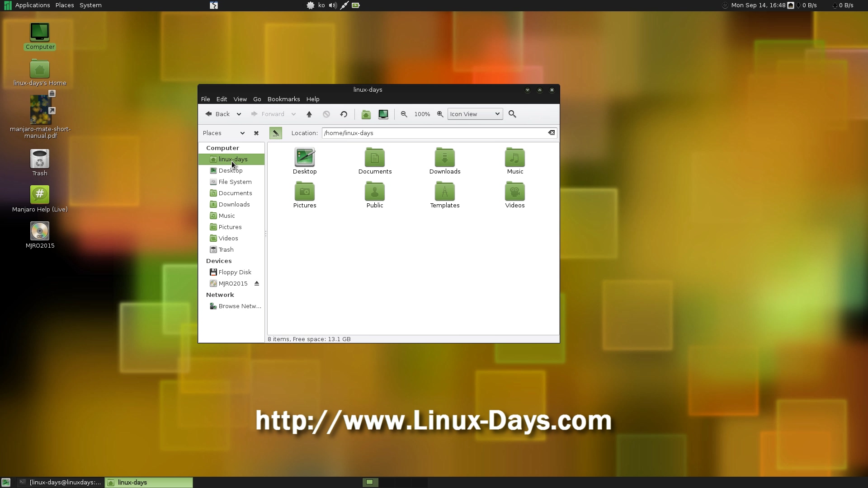The width and height of the screenshot is (868, 488).
Task: Open the Edit menu
Action: 222,99
